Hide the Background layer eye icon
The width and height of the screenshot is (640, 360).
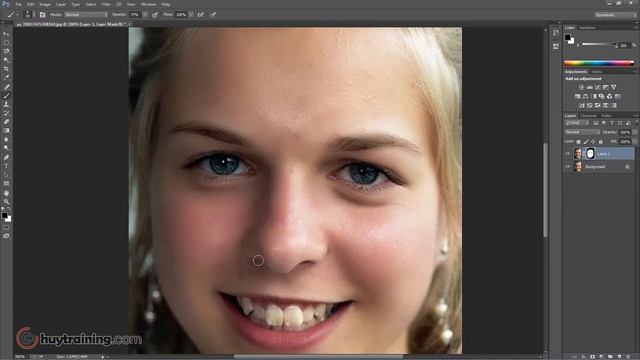[567, 167]
